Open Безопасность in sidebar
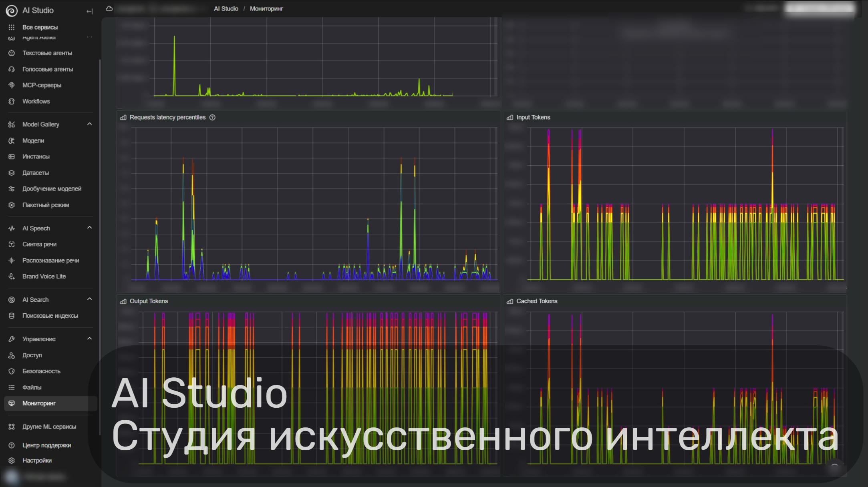The width and height of the screenshot is (868, 487). pos(41,371)
